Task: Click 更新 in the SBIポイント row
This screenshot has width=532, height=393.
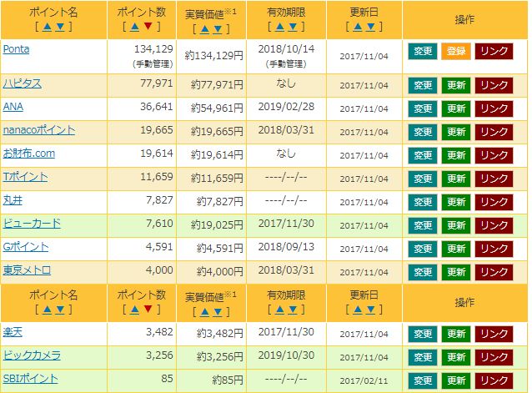Action: 456,380
